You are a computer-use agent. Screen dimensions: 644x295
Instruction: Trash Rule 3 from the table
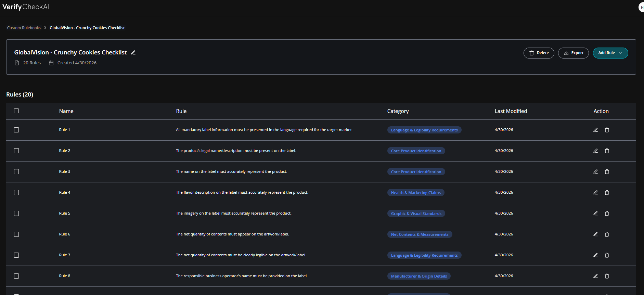click(607, 172)
